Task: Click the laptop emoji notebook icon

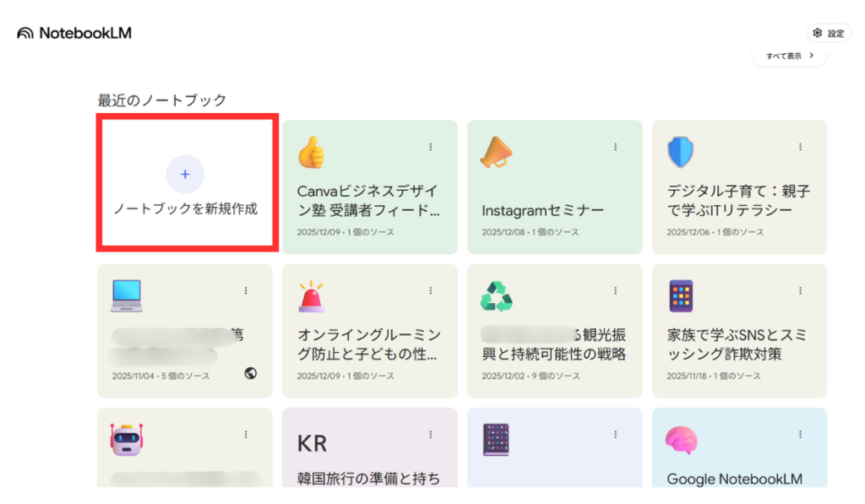Action: pyautogui.click(x=126, y=296)
